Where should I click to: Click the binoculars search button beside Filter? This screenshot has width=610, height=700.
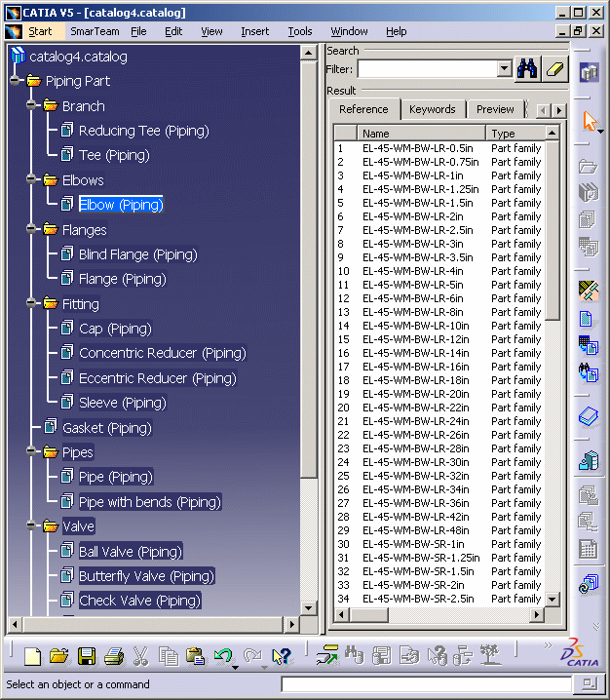coord(527,69)
